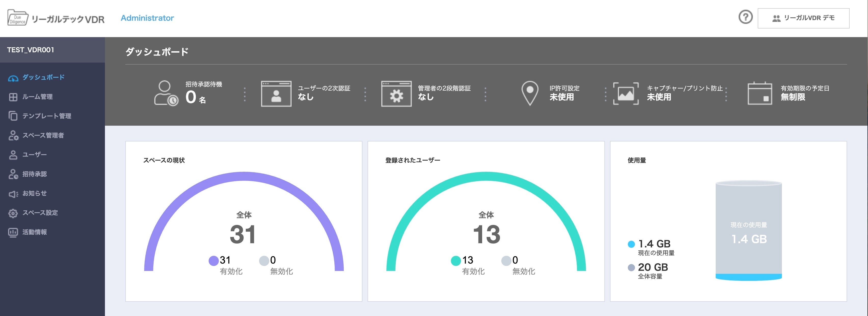This screenshot has width=868, height=316.
Task: Open ユーザー menu item
Action: click(x=35, y=155)
